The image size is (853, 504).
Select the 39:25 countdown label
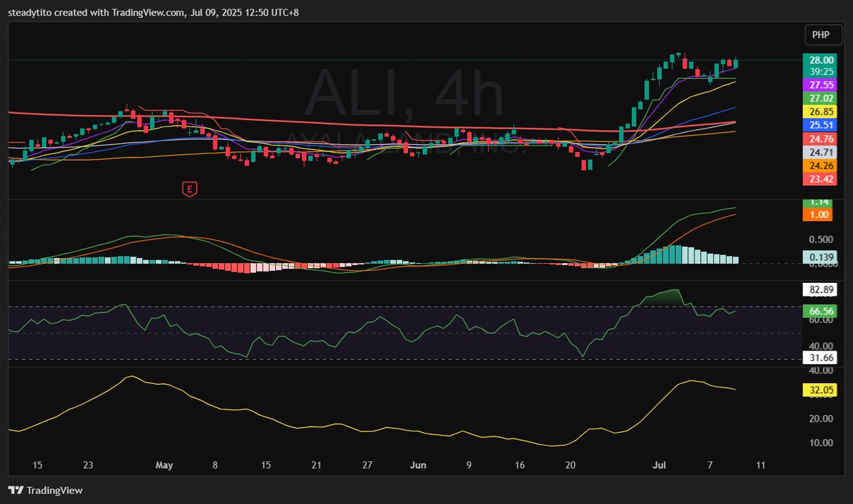coord(819,72)
